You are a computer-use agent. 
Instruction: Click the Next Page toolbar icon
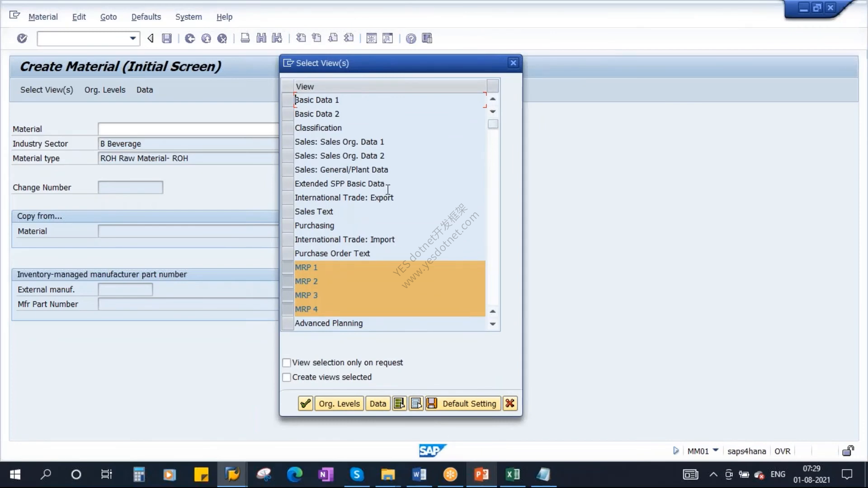[333, 38]
